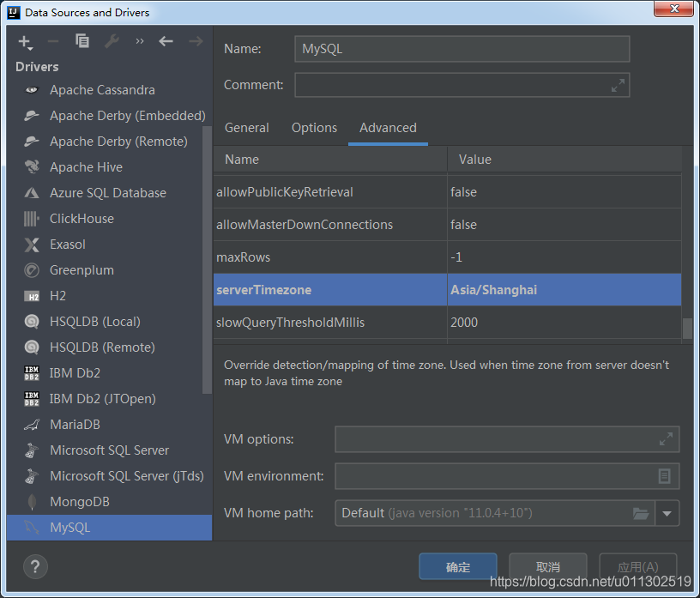The height and width of the screenshot is (598, 700).
Task: Open VM environment variables editor icon
Action: (x=664, y=476)
